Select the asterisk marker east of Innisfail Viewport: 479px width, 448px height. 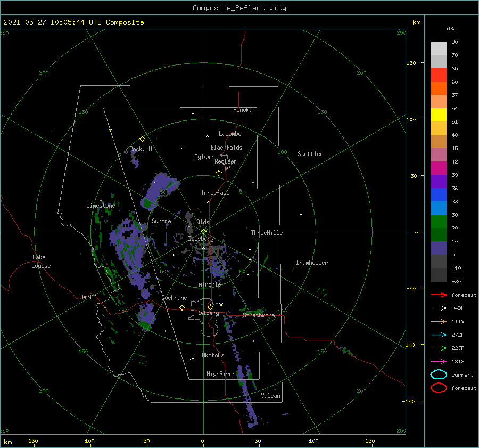253,183
